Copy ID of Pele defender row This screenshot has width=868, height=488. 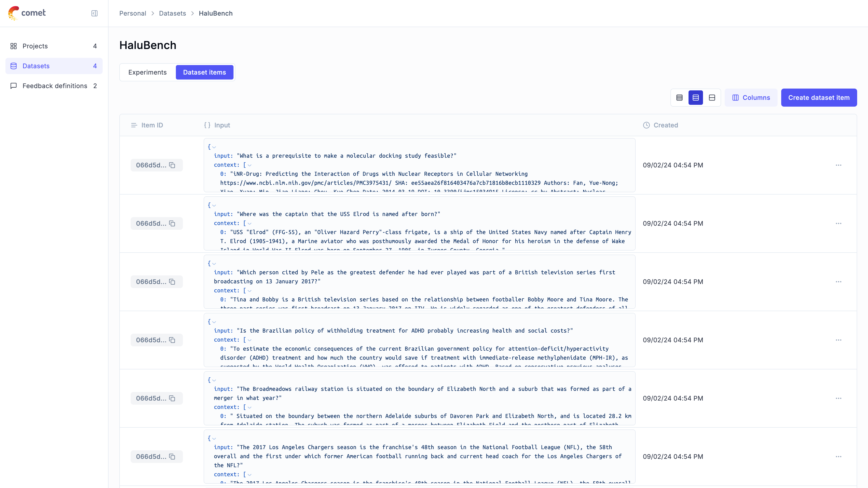(172, 282)
